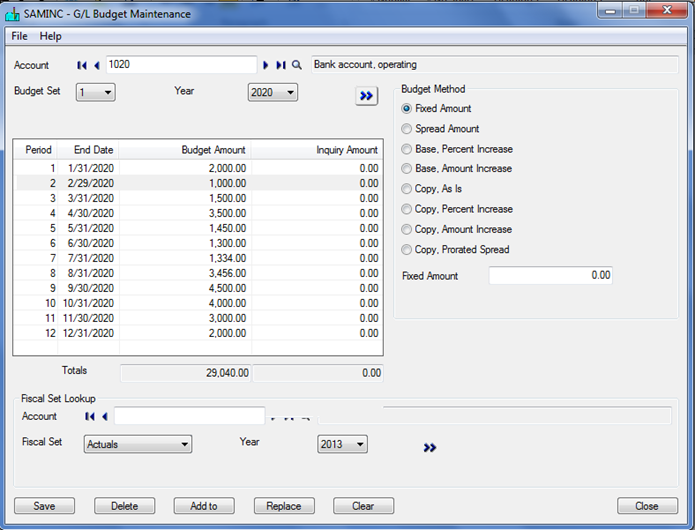Screen dimensions: 695x530
Task: Open account finder magnifier icon
Action: click(x=297, y=65)
